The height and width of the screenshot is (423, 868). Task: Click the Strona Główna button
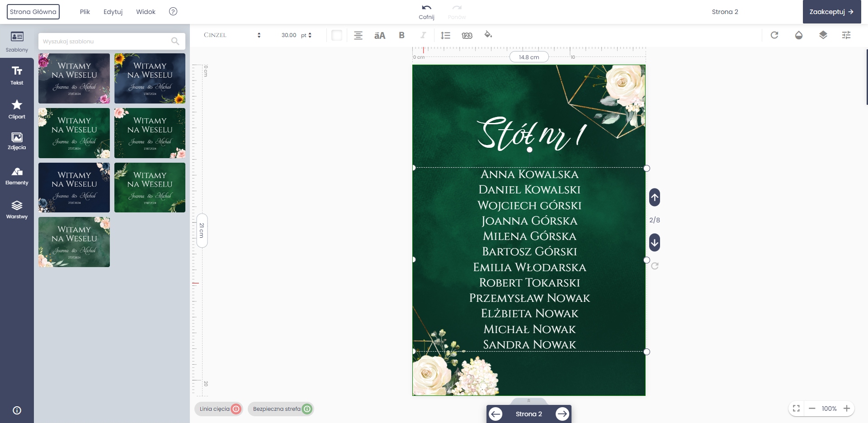(33, 12)
